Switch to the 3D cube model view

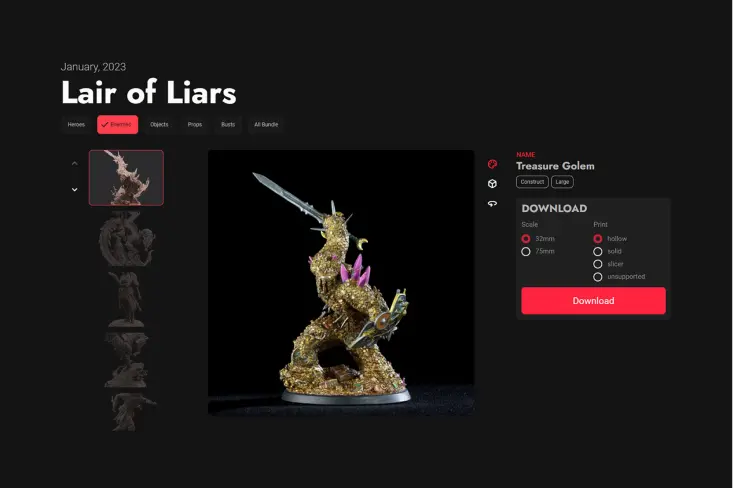point(492,184)
